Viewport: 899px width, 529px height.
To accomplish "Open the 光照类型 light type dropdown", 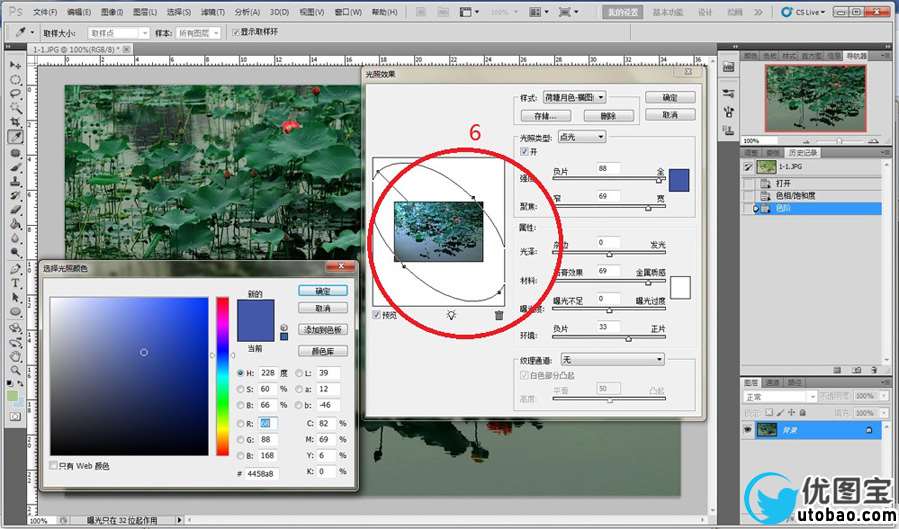I will [x=580, y=136].
